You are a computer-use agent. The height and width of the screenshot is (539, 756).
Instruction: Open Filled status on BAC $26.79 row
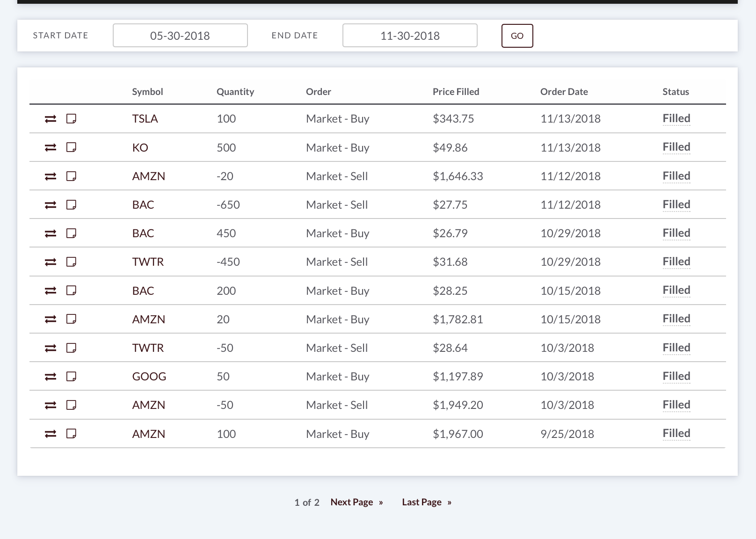click(x=676, y=233)
